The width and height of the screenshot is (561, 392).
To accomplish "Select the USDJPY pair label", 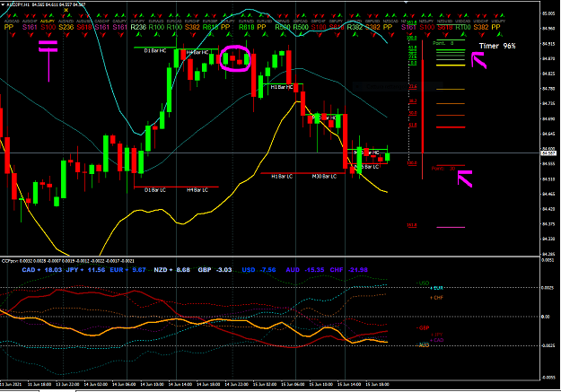I will (x=498, y=22).
